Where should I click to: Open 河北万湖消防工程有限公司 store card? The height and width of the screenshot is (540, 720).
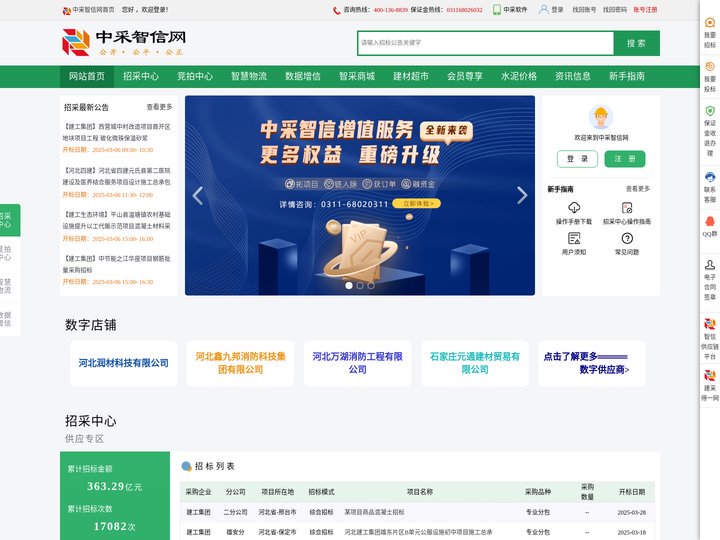coord(358,363)
